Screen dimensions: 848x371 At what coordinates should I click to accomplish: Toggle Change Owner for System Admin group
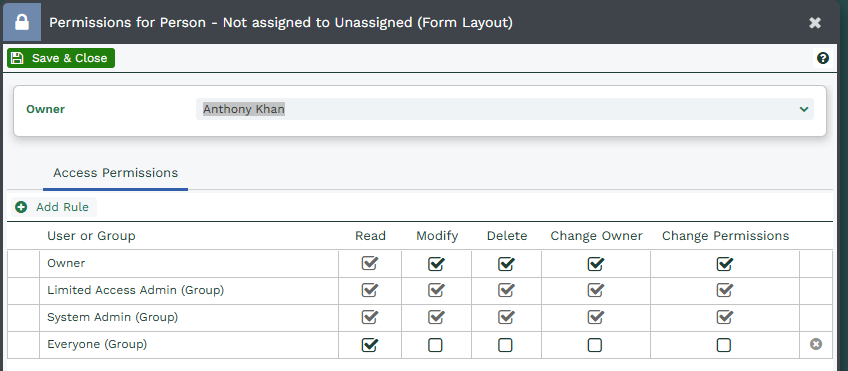tap(595, 317)
